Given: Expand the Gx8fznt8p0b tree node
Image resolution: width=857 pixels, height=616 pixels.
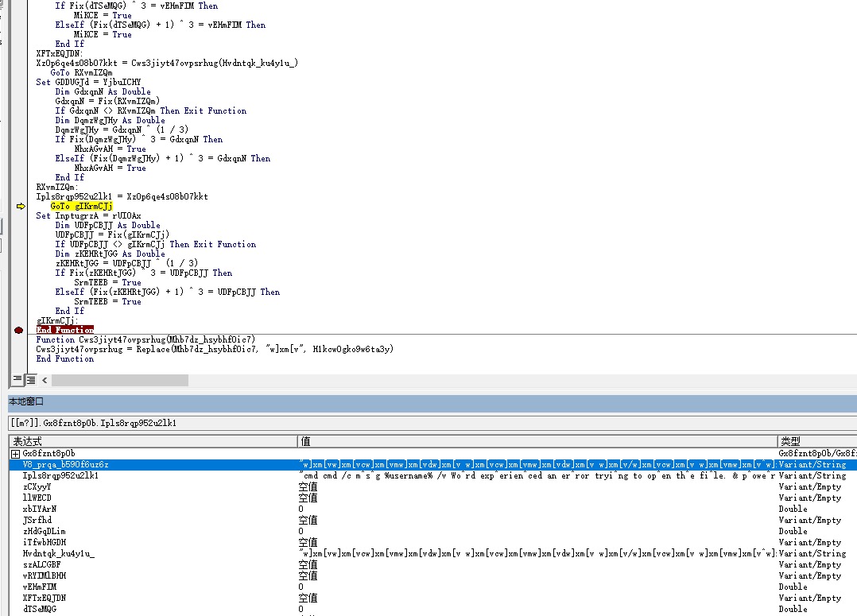Looking at the screenshot, I should [15, 454].
